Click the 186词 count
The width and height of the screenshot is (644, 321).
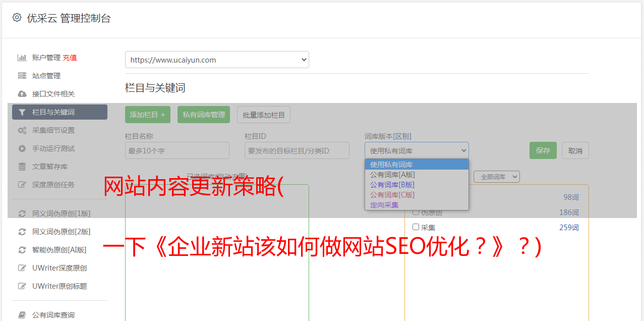[x=569, y=212]
